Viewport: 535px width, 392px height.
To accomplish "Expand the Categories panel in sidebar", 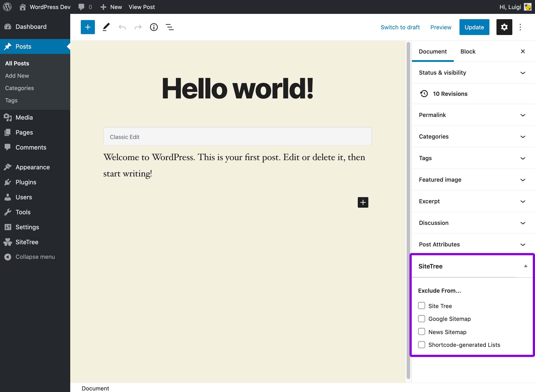I will tap(473, 137).
